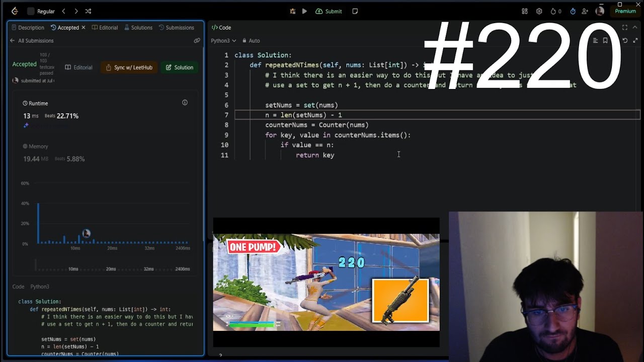Click 'setNums = set(nums)' line in editor

301,105
